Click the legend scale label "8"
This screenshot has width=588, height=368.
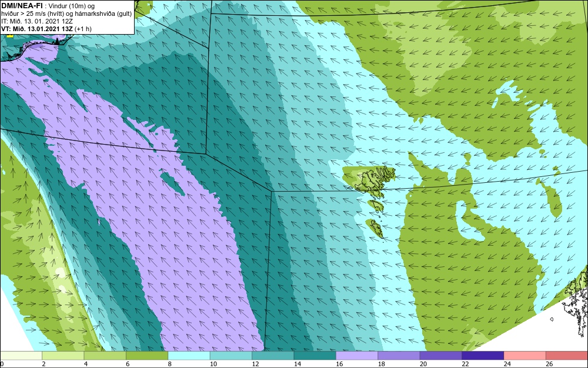pos(170,364)
